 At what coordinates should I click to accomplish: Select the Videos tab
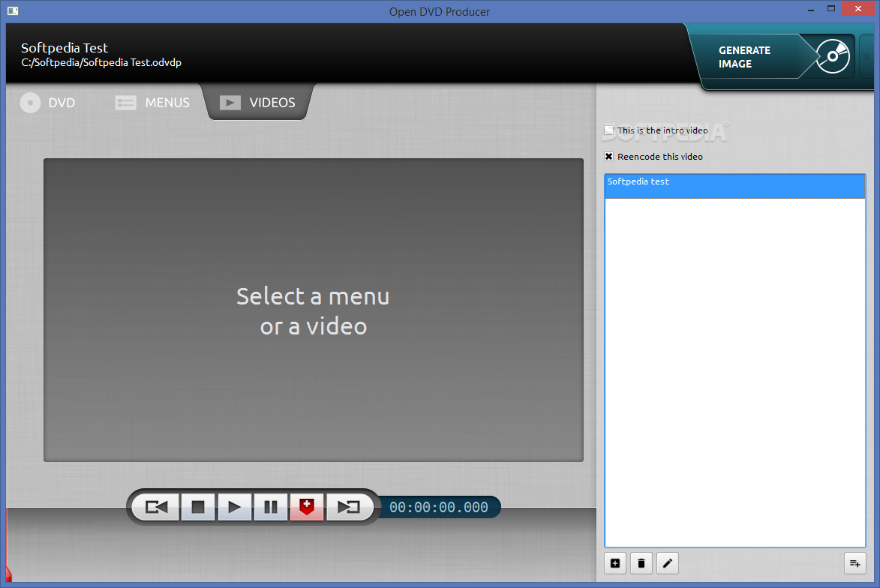(x=257, y=103)
